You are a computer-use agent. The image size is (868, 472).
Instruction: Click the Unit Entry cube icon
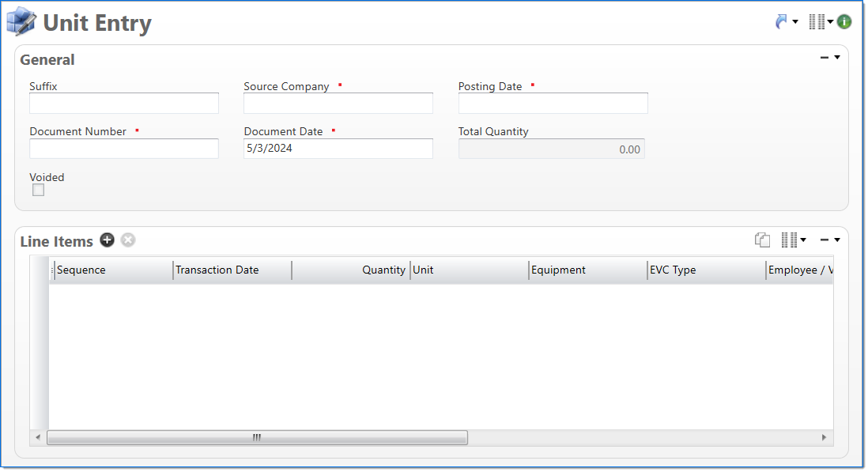21,22
